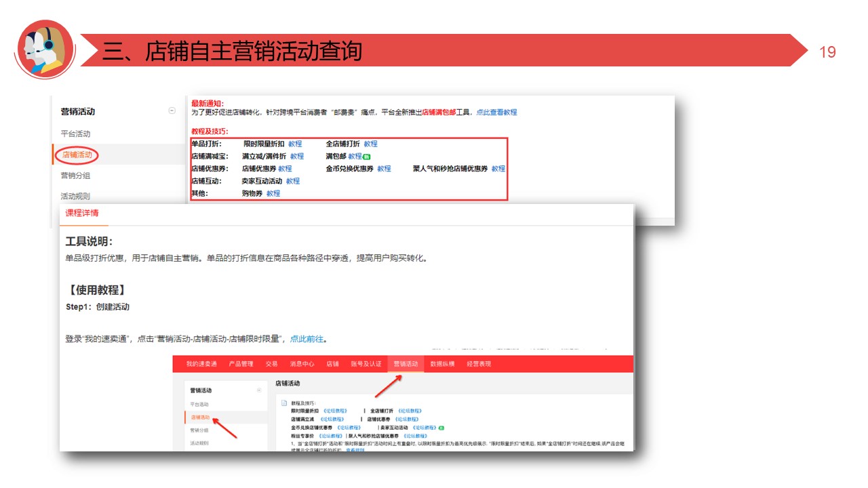Open 活动规则 in the upper sidebar
This screenshot has width=868, height=488.
[75, 197]
